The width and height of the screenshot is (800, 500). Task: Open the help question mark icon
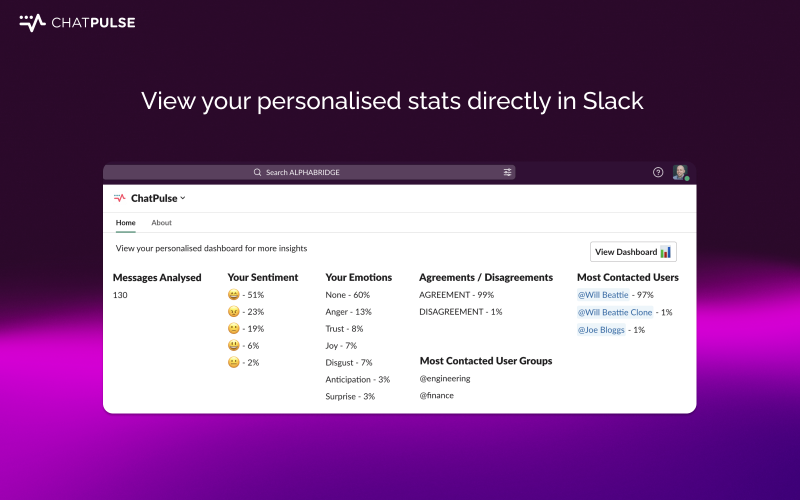pyautogui.click(x=658, y=172)
